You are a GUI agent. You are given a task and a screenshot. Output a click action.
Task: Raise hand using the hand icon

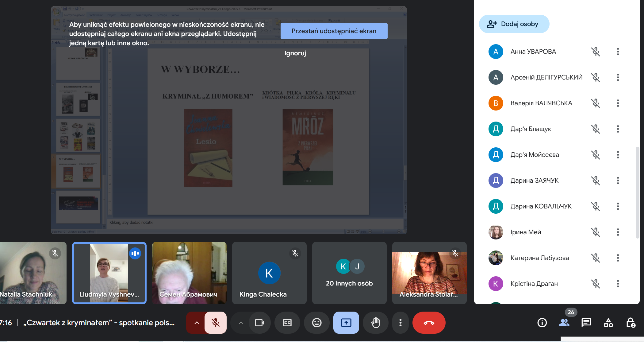[x=376, y=323]
